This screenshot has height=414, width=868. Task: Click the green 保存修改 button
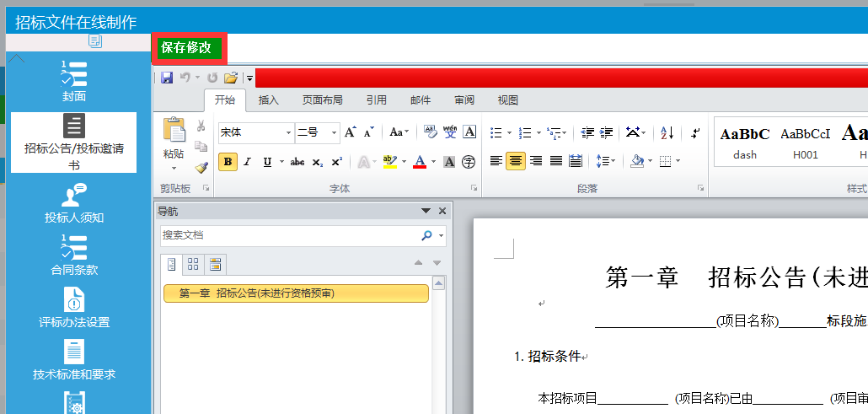coord(190,48)
